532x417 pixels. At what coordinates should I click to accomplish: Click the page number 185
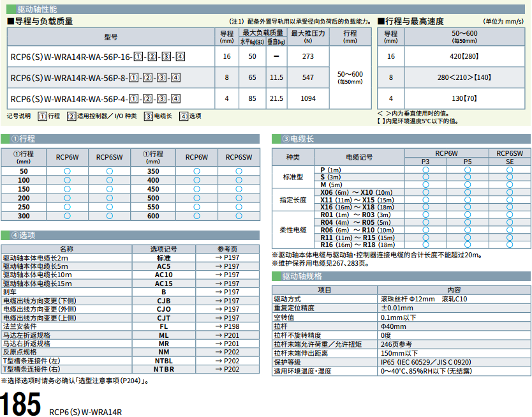coord(20,404)
